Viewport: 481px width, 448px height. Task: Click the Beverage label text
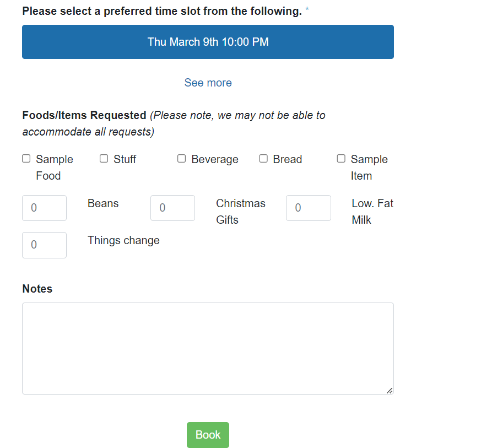[x=214, y=159]
